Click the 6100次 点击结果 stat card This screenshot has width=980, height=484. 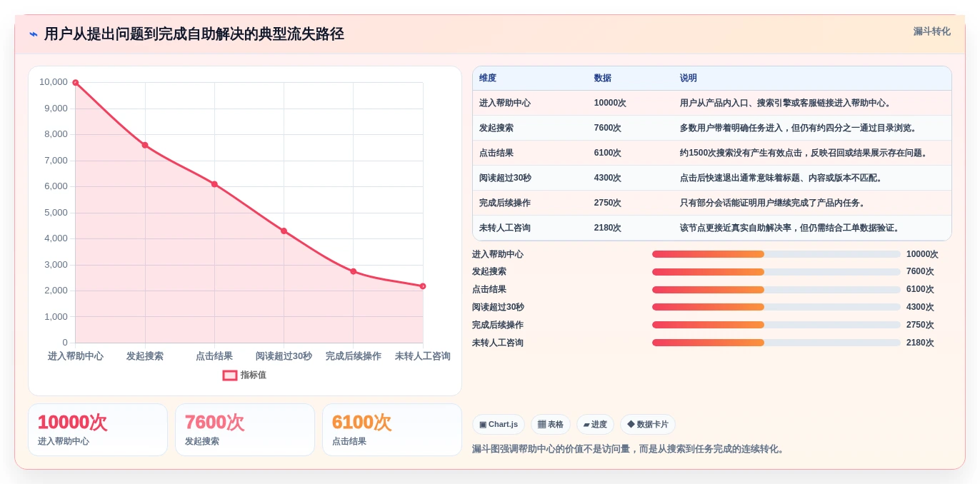click(x=392, y=430)
